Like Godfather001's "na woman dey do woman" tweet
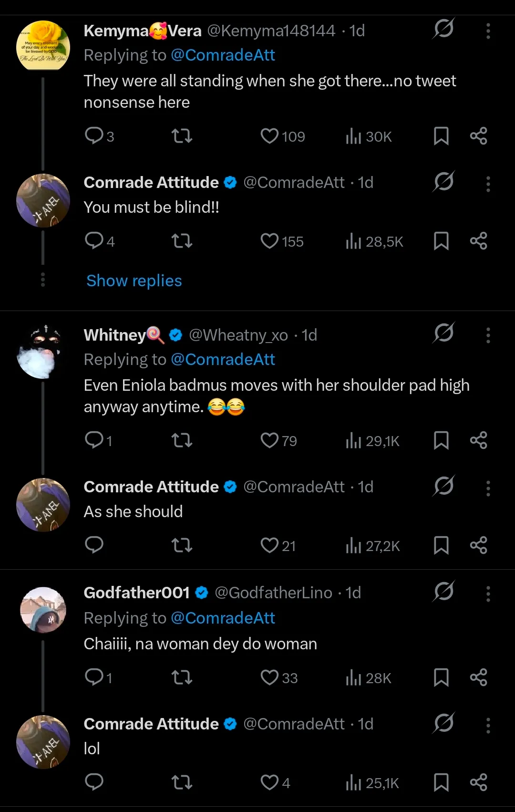This screenshot has width=515, height=812. [269, 677]
